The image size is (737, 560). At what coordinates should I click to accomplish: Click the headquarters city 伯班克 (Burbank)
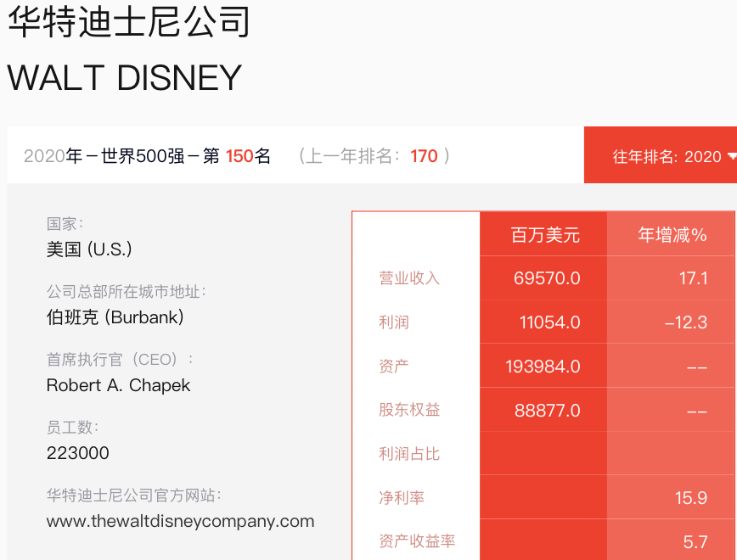tap(115, 317)
